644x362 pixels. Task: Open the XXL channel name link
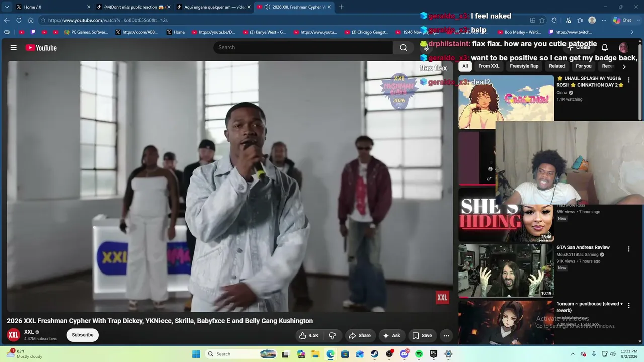click(x=29, y=332)
